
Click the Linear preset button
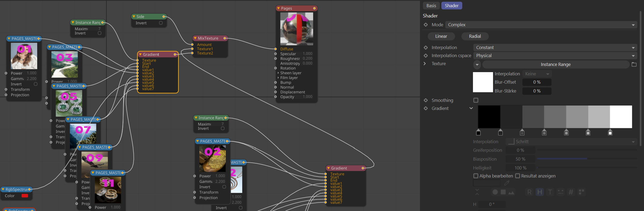point(441,36)
